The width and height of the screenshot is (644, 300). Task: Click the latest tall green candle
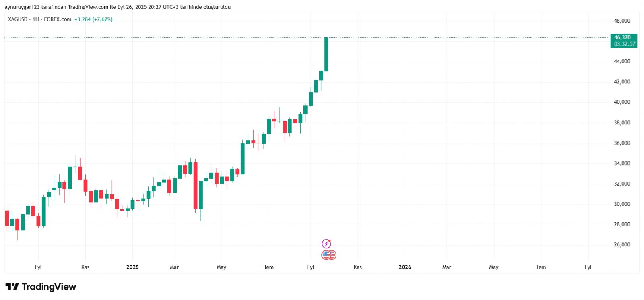[326, 54]
